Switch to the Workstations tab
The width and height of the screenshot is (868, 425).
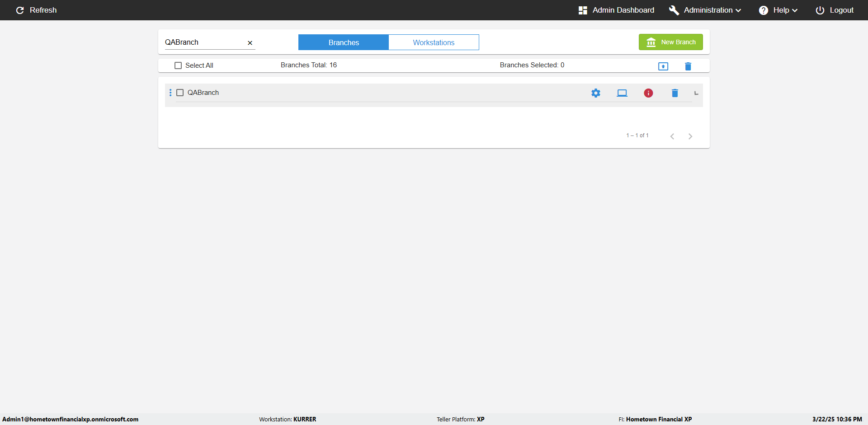[x=434, y=42]
